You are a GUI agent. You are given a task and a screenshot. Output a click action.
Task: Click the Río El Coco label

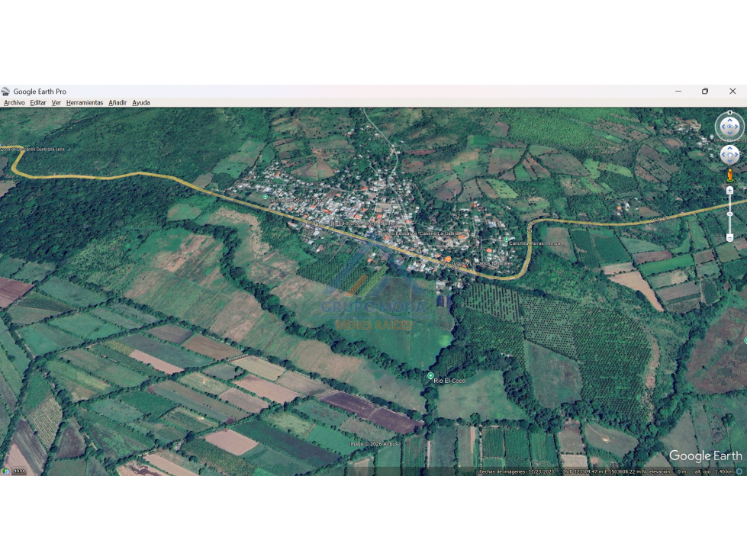pos(449,381)
